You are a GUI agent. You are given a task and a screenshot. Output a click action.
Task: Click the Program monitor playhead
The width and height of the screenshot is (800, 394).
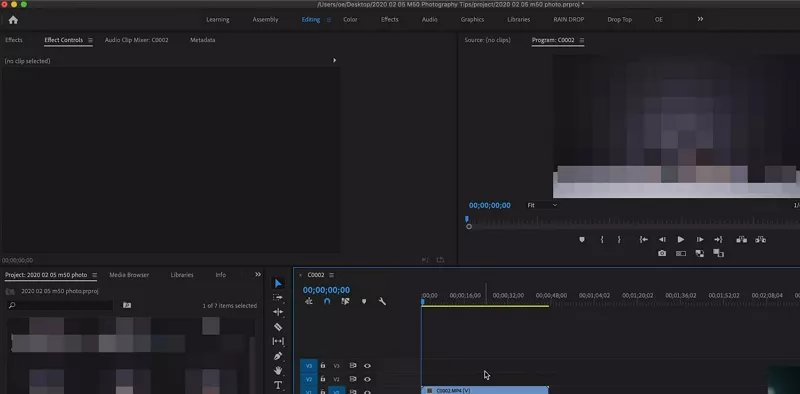466,219
